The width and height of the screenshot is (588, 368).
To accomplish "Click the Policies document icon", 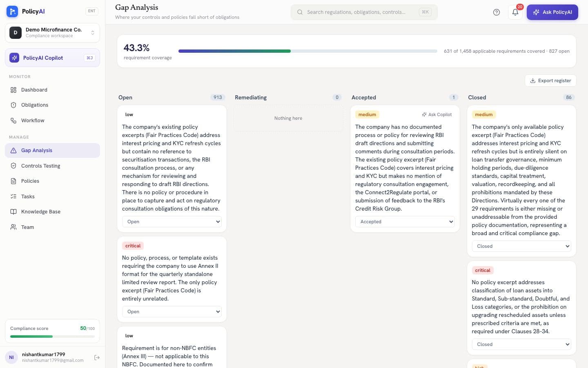I will point(13,181).
